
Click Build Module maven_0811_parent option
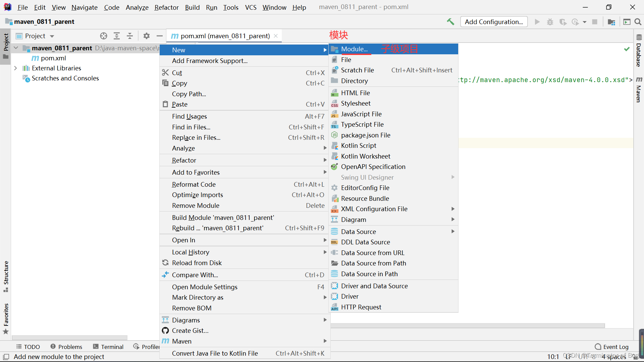tap(223, 217)
